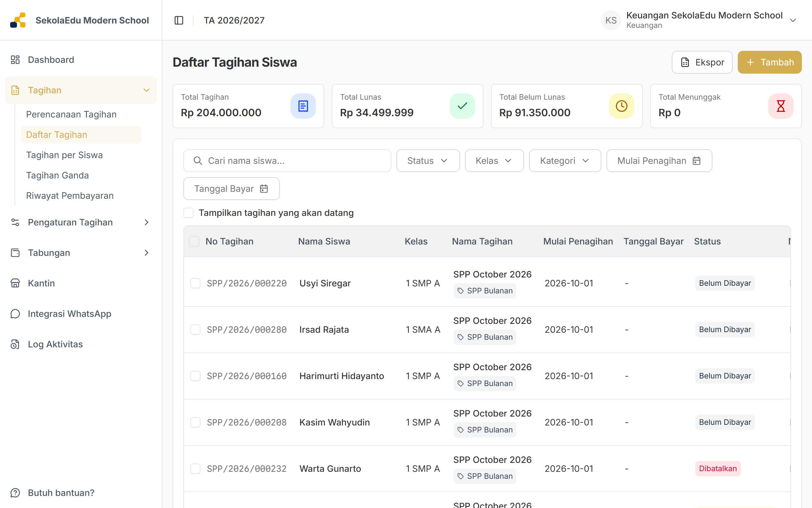This screenshot has height=508, width=812.
Task: Focus the Cari nama siswa search field
Action: coord(287,161)
